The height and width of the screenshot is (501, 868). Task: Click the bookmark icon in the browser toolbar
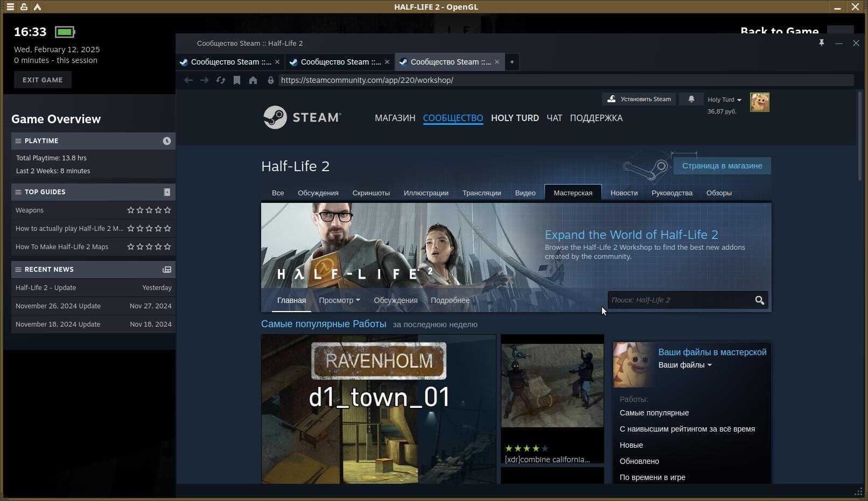[237, 80]
